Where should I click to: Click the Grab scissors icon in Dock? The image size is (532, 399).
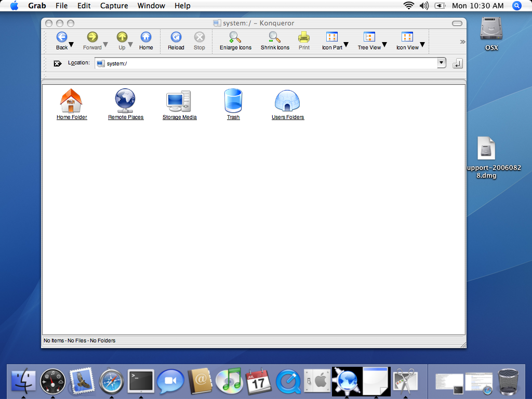(405, 381)
